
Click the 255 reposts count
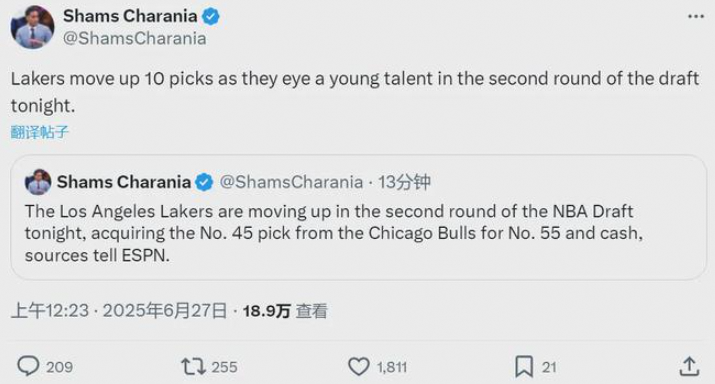tap(224, 367)
